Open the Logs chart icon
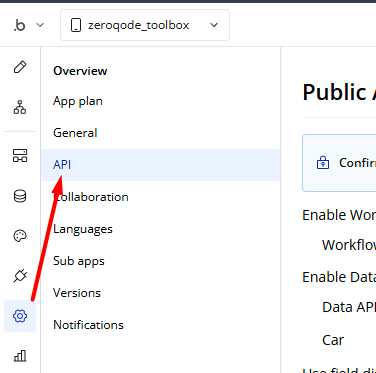The height and width of the screenshot is (373, 376). tap(20, 356)
